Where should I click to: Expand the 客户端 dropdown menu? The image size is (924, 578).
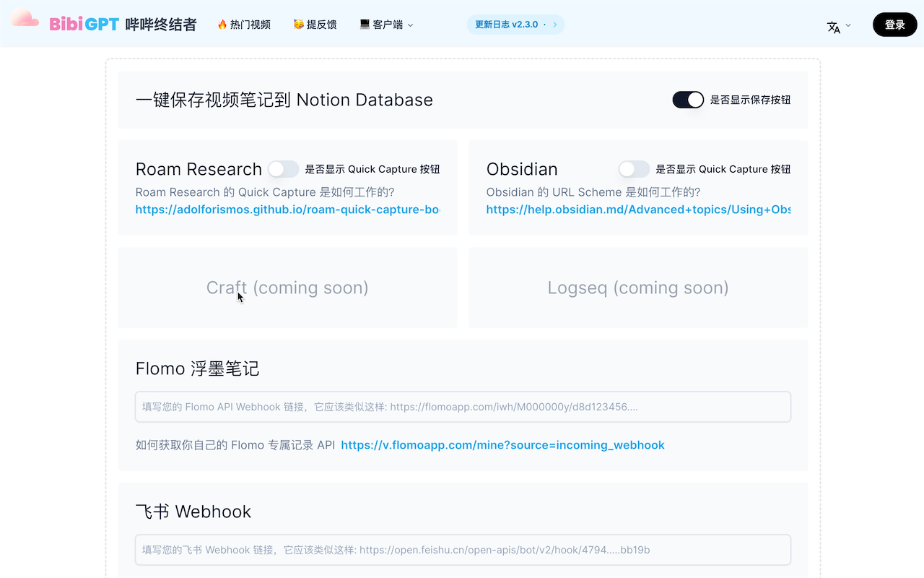tap(386, 24)
